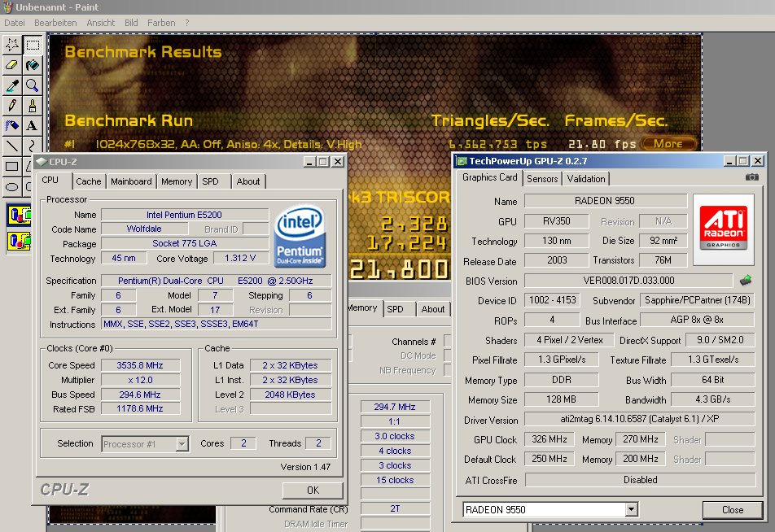Pick the Ellipse shape tool
This screenshot has width=775, height=532.
[x=12, y=187]
